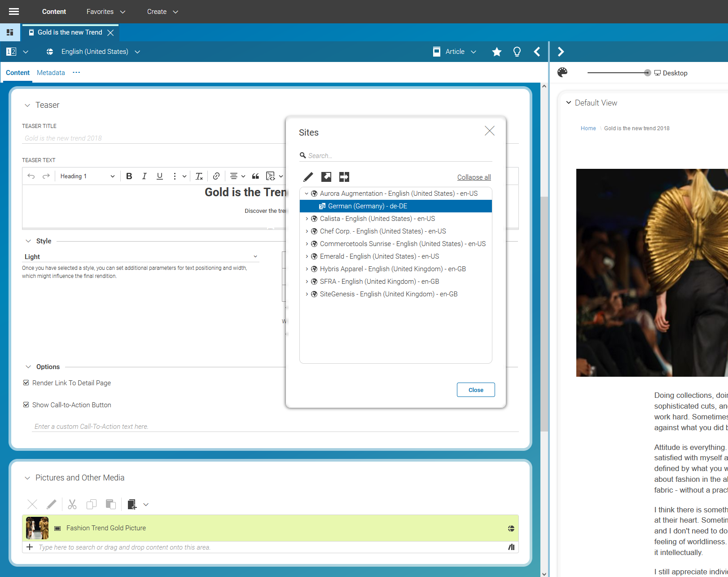Open the Heading 1 paragraph style dropdown
Image resolution: width=728 pixels, height=577 pixels.
[87, 176]
